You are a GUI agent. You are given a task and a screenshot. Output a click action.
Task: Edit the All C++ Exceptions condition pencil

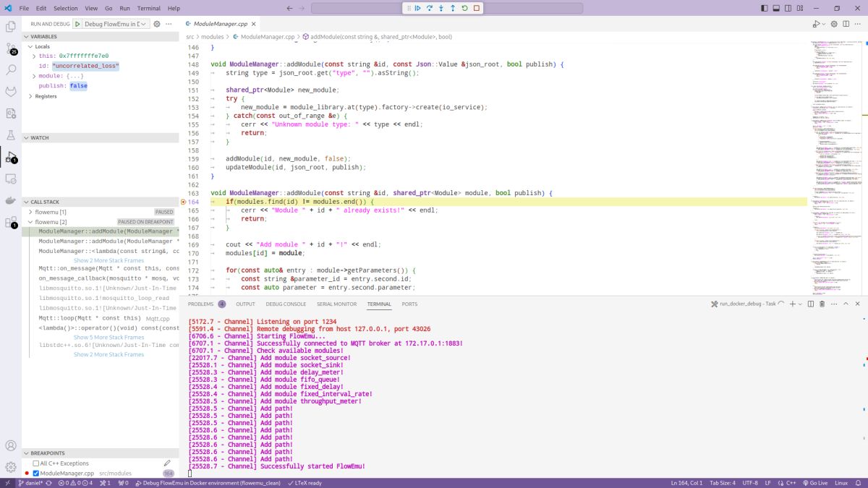pos(167,463)
